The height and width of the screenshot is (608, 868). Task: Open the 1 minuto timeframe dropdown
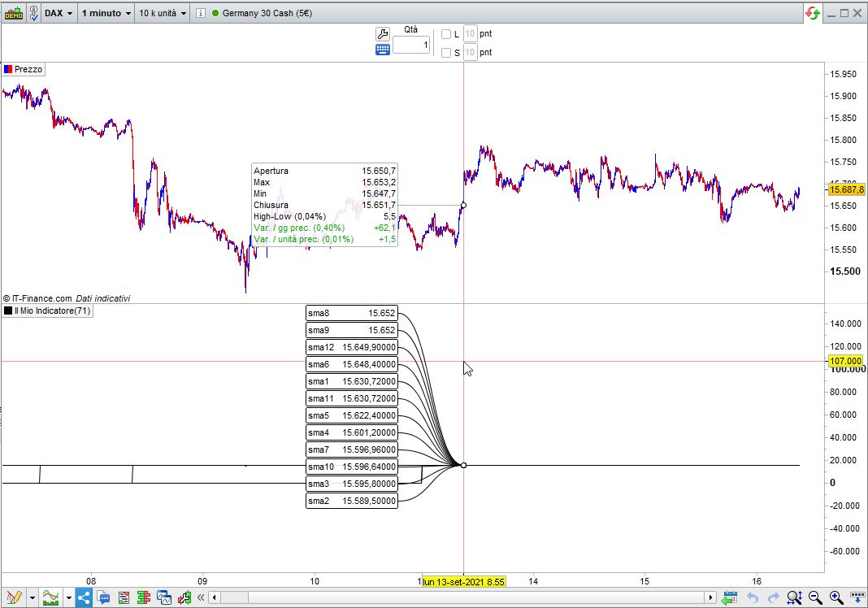[x=106, y=13]
